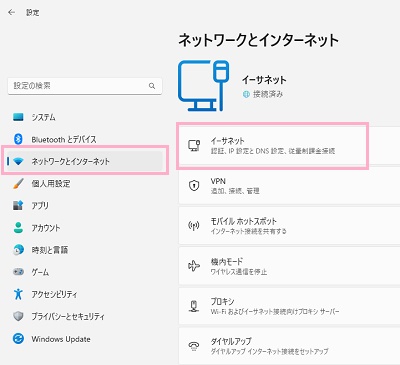This screenshot has height=365, width=400.
Task: Select ネットワークとインターネット in sidebar
Action: [85, 161]
